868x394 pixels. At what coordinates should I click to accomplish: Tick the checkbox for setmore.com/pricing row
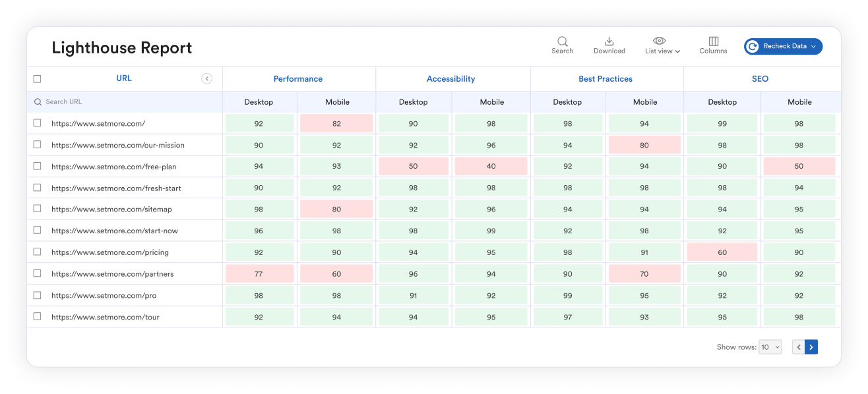(x=37, y=252)
